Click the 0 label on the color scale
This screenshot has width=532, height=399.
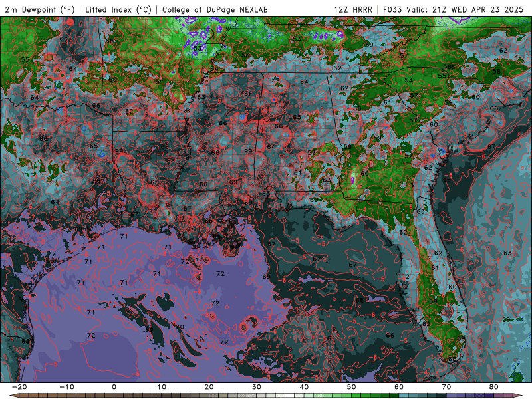pos(114,387)
